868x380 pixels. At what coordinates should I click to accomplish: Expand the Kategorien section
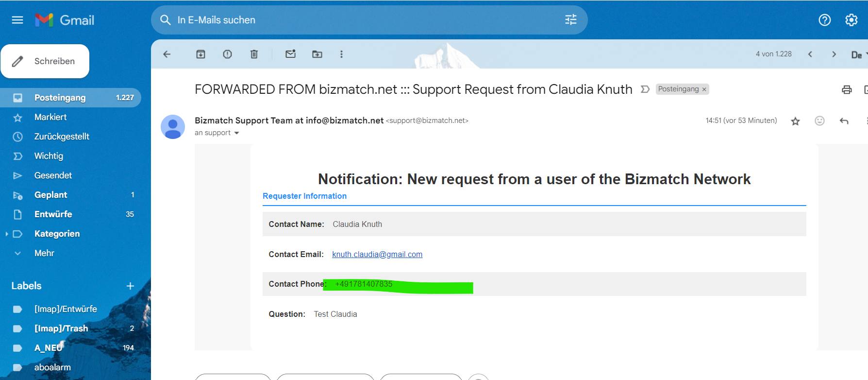tap(7, 234)
